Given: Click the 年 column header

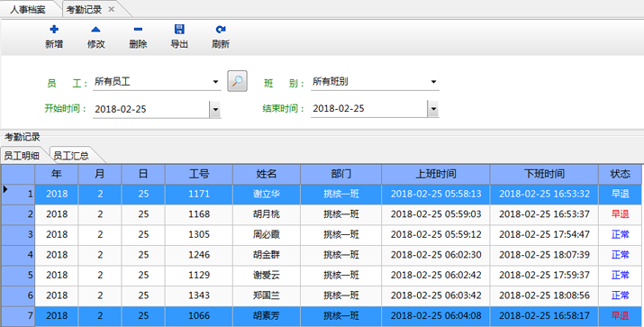Looking at the screenshot, I should (57, 174).
